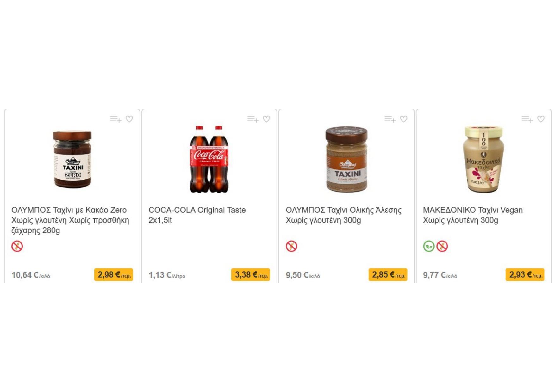Add Olympos whole grain tahini to list
Viewport: 555px width, 392px height.
click(x=390, y=119)
